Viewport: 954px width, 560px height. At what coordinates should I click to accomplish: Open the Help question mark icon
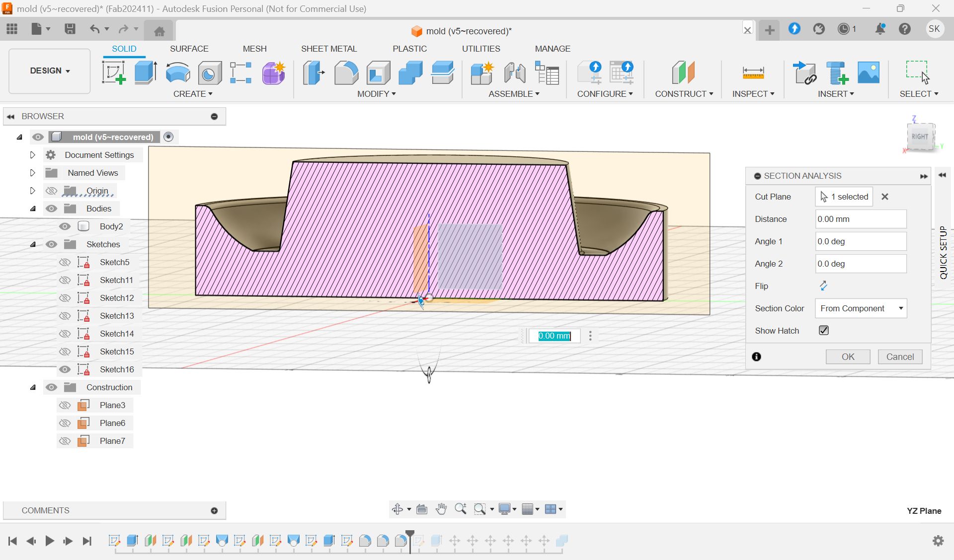pyautogui.click(x=905, y=29)
